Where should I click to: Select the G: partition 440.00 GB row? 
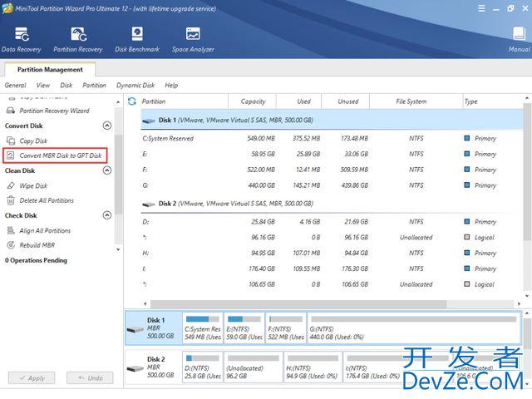332,185
